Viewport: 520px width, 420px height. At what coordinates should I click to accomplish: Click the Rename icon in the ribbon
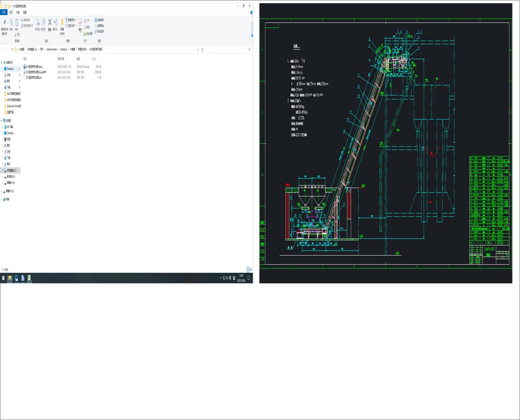point(55,23)
